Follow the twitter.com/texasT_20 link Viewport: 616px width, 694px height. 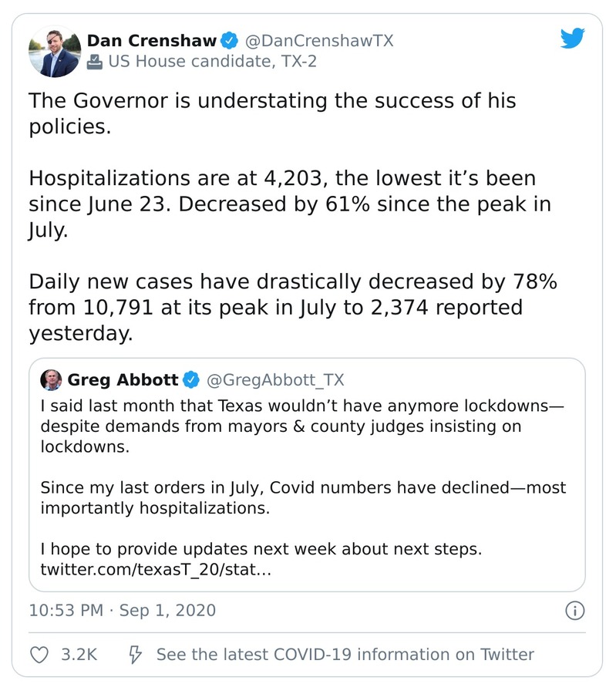153,571
